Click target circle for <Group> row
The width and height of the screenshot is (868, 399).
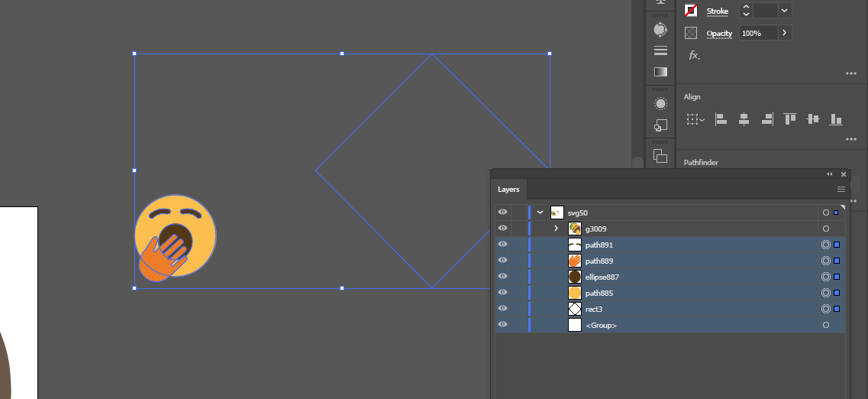(826, 326)
